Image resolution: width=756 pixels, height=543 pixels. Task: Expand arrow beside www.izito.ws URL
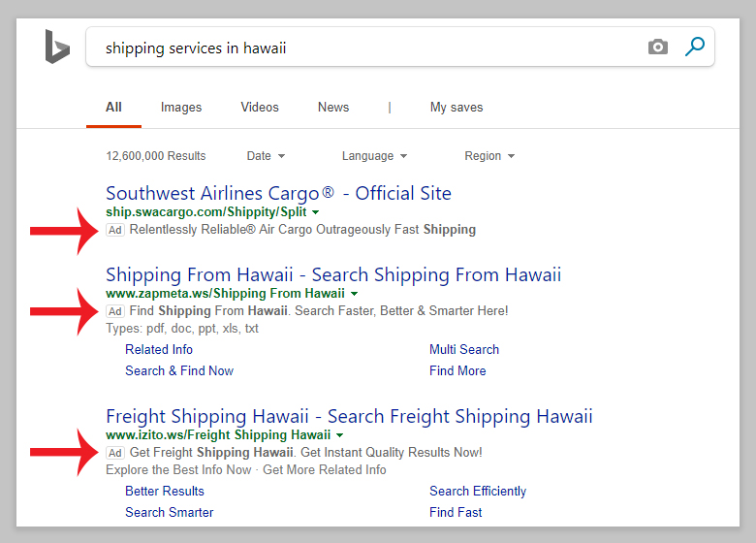(341, 435)
